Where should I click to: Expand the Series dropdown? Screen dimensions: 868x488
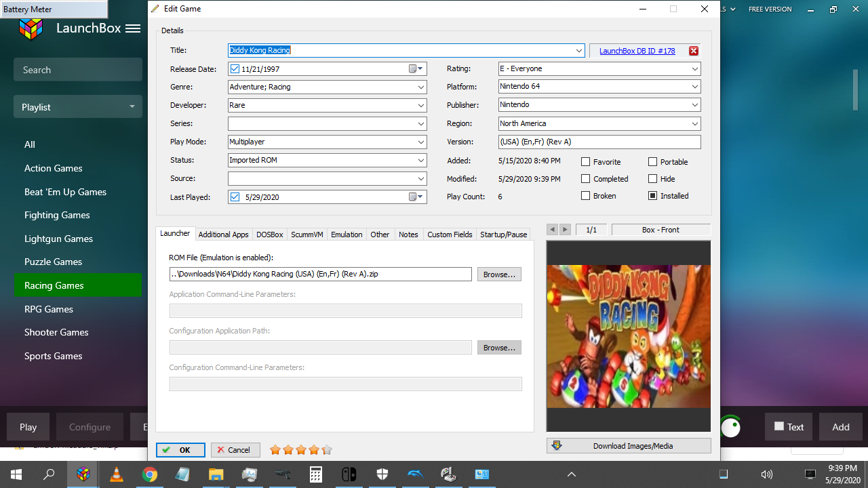(x=421, y=124)
